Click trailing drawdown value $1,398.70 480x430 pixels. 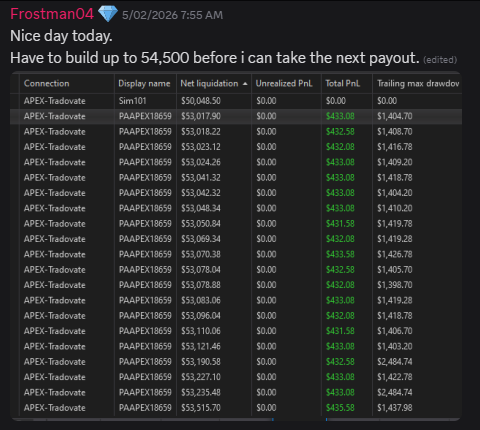click(x=395, y=285)
